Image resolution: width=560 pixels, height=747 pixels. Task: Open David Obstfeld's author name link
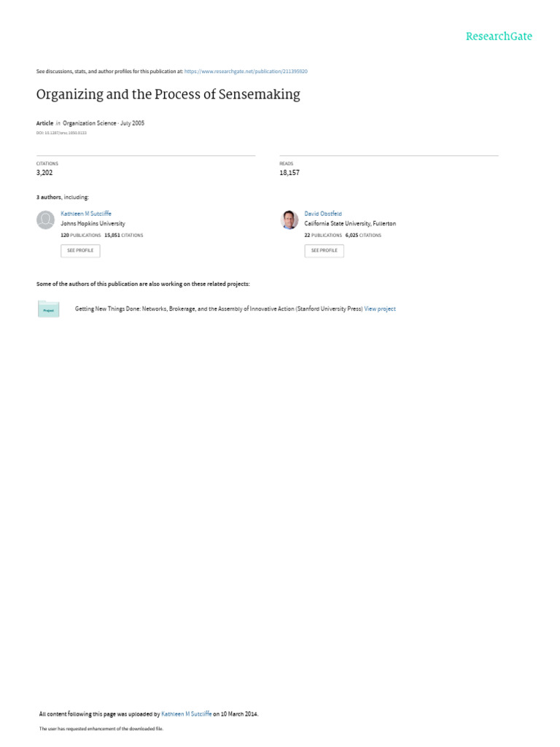(323, 214)
